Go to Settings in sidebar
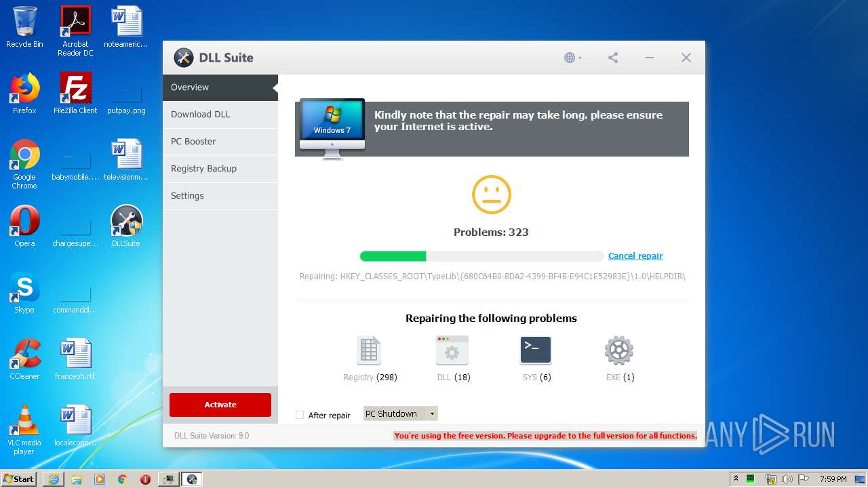The image size is (868, 488). coord(220,196)
